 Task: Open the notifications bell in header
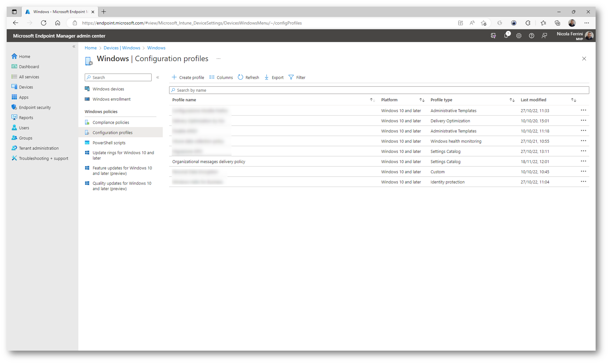pos(506,36)
